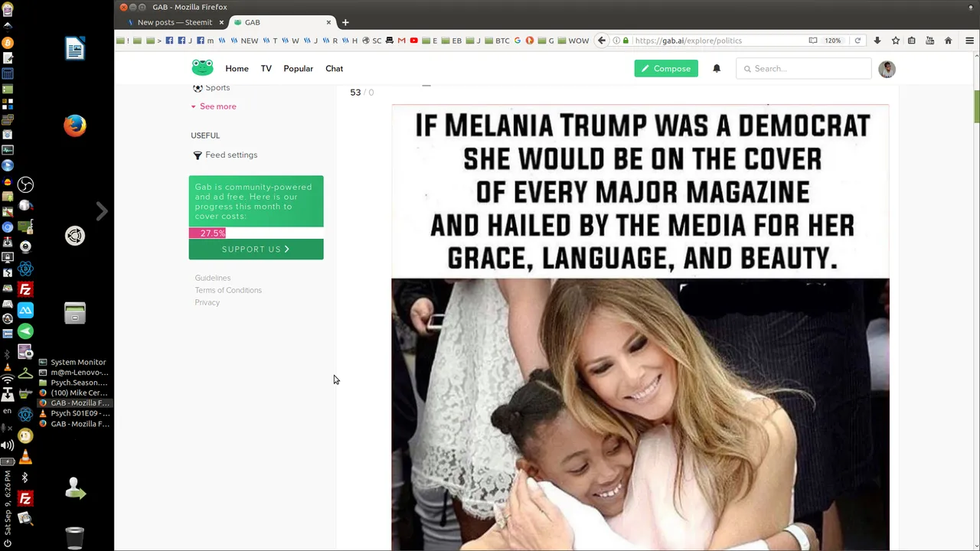Close the GAB browser tab
The height and width of the screenshot is (551, 980).
click(x=328, y=22)
